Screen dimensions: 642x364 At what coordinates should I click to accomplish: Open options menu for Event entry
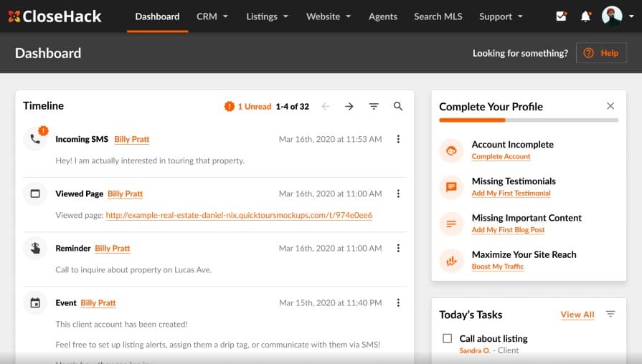[x=398, y=302]
